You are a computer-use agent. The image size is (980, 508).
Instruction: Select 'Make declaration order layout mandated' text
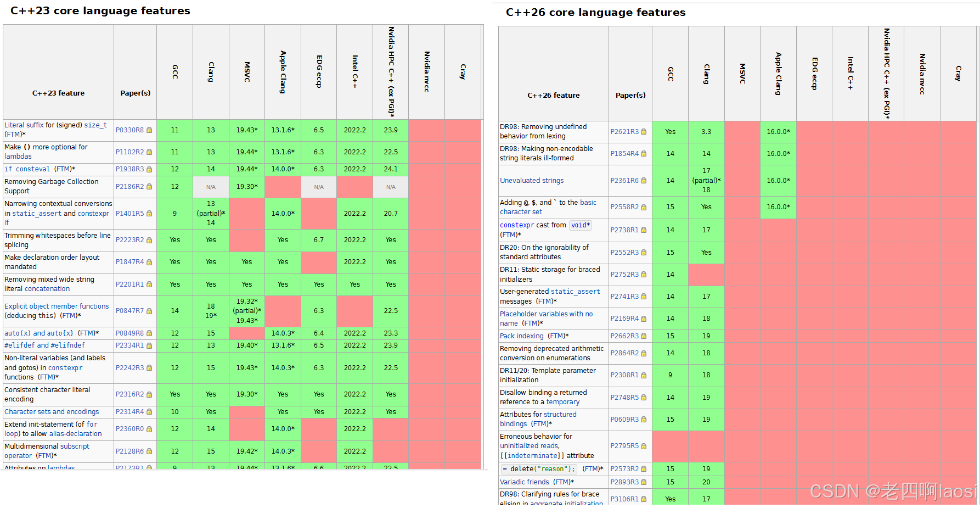click(x=52, y=263)
